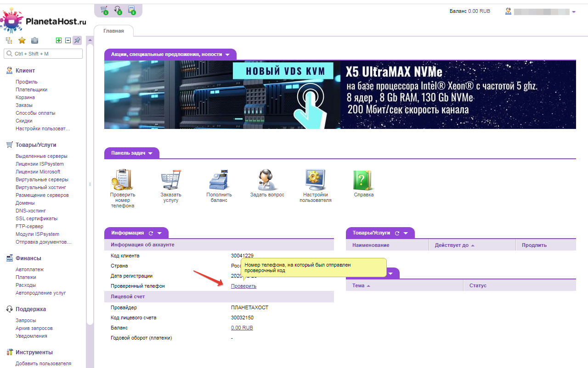Open Автоплатеж menu item

[30, 269]
